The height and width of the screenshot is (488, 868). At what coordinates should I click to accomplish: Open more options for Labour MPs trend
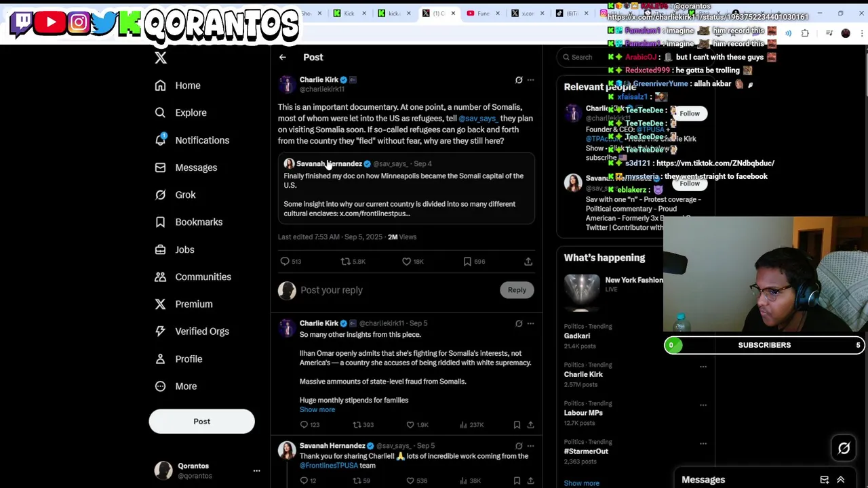coord(703,405)
